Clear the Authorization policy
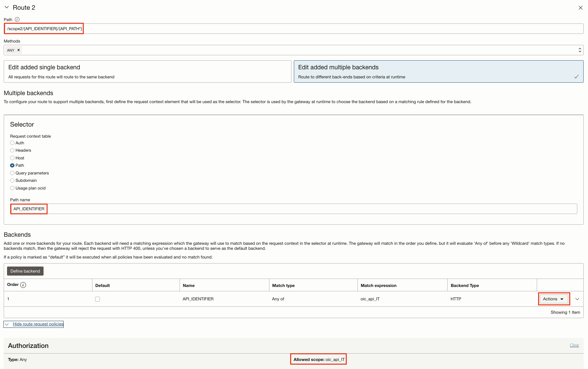 [x=574, y=345]
